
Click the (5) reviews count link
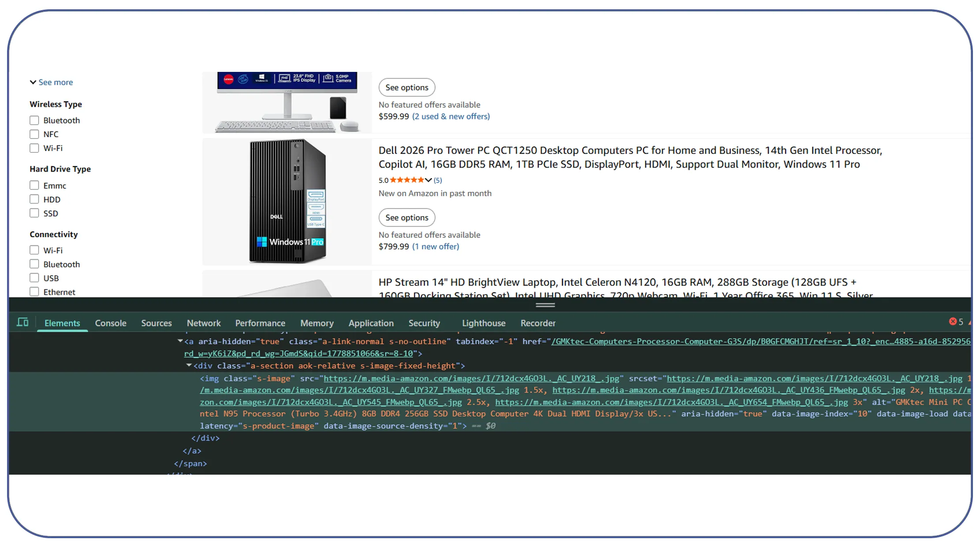(438, 180)
